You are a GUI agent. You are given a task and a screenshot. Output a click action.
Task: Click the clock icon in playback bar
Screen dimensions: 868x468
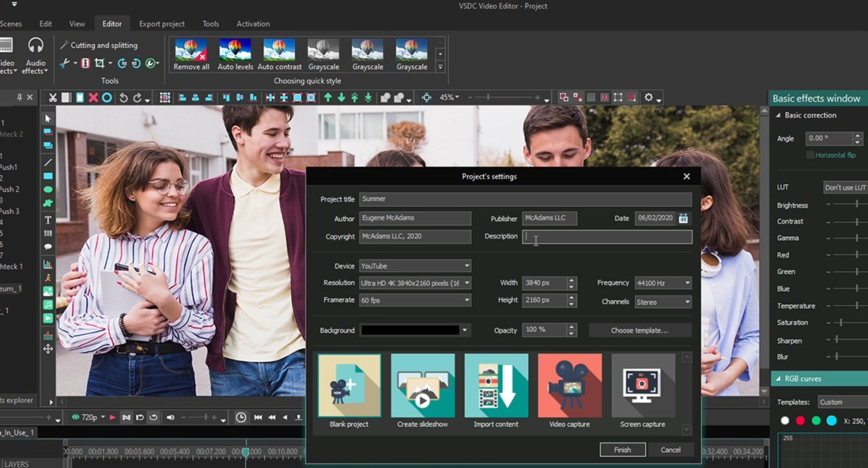(241, 417)
